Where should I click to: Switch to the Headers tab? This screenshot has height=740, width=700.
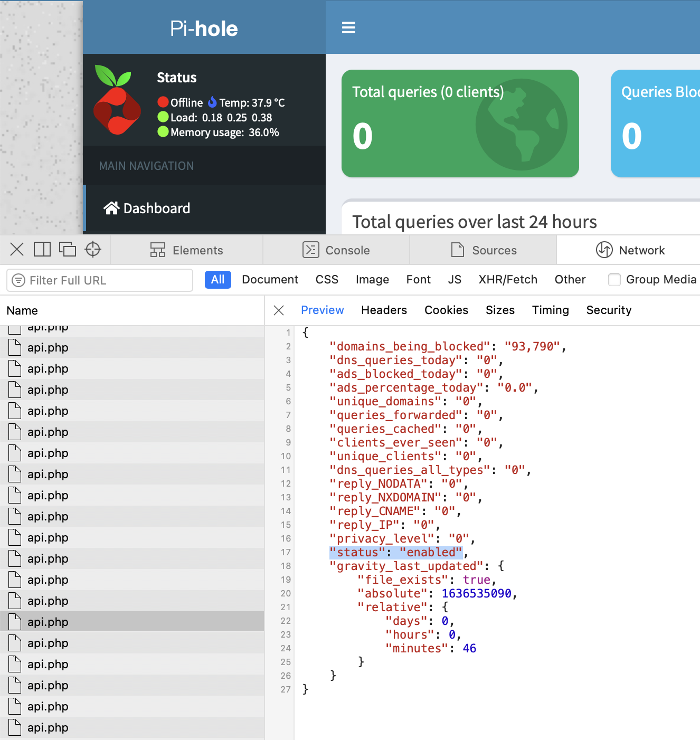[x=384, y=310]
